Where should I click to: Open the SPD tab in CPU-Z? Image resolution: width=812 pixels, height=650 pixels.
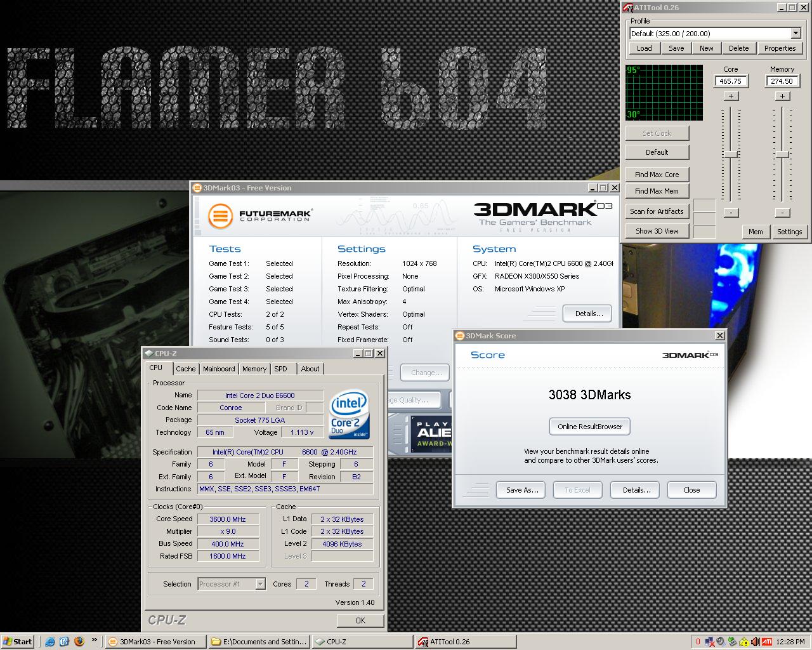pyautogui.click(x=280, y=369)
